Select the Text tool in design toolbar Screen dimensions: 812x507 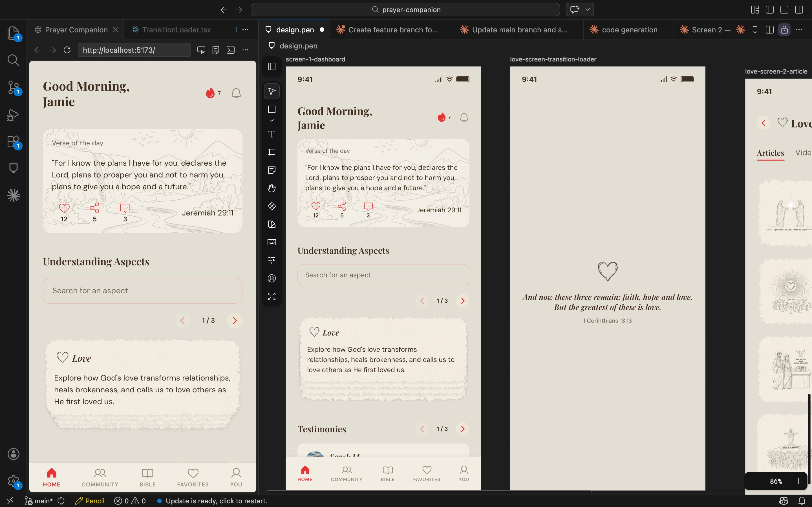click(x=272, y=134)
